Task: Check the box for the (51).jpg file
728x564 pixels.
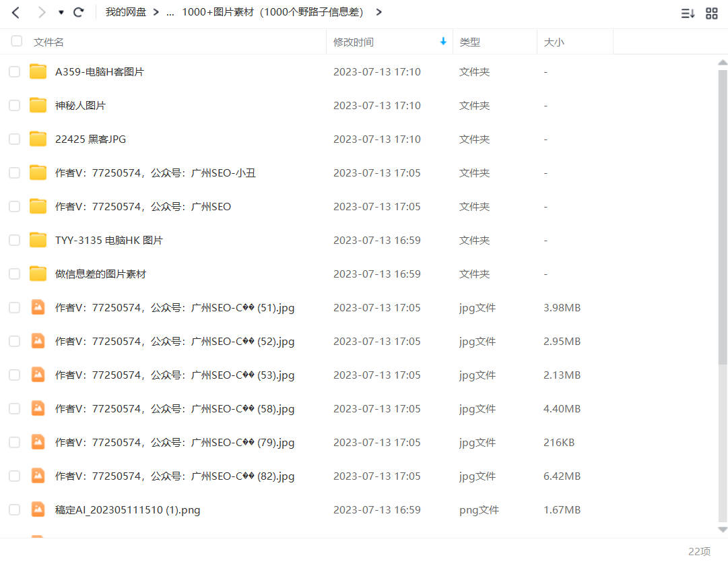Action: [15, 307]
